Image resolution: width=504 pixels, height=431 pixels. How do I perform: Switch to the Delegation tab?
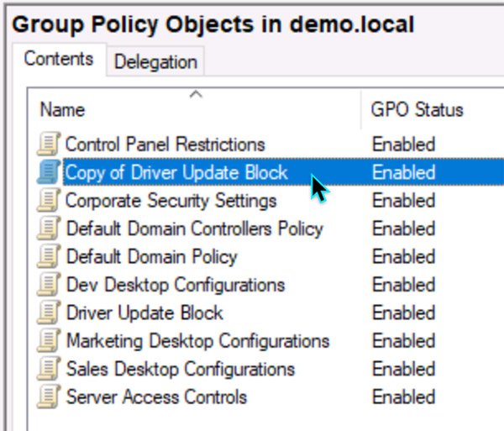(x=155, y=61)
